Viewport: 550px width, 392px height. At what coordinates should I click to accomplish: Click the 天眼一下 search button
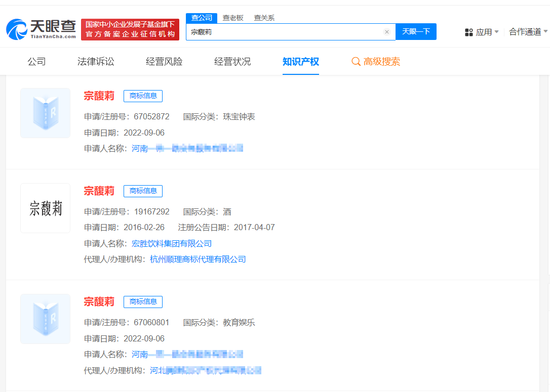416,31
